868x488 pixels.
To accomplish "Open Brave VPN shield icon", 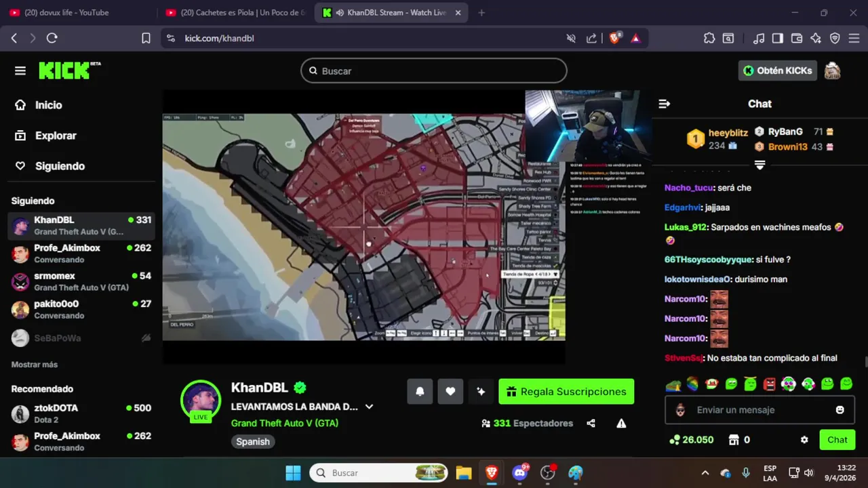I will click(835, 39).
